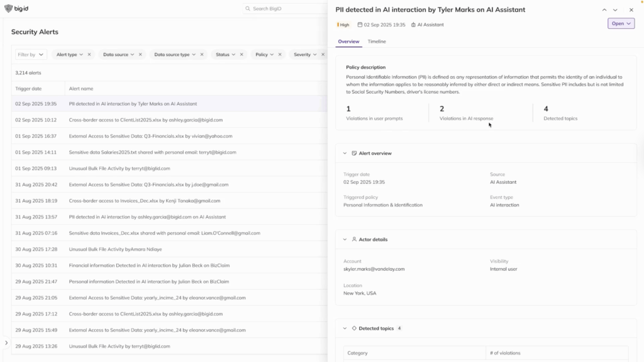Open the Cross-border access ClientList2025.xlsx alert from 02 Sep
Screen dimensions: 644x362
point(145,120)
